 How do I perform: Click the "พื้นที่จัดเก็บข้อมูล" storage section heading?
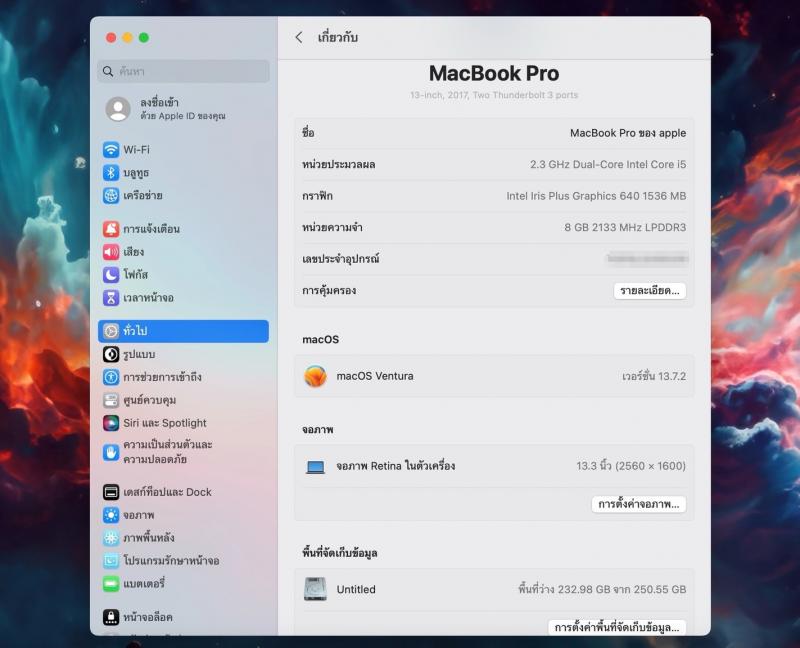tap(340, 553)
